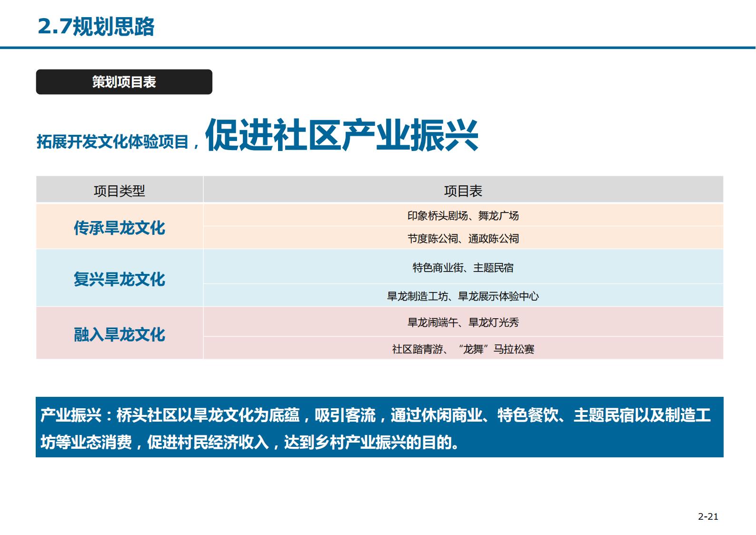
Task: Click the row "社区踏青游、"龙舞"马拉松赛"
Action: coord(463,349)
